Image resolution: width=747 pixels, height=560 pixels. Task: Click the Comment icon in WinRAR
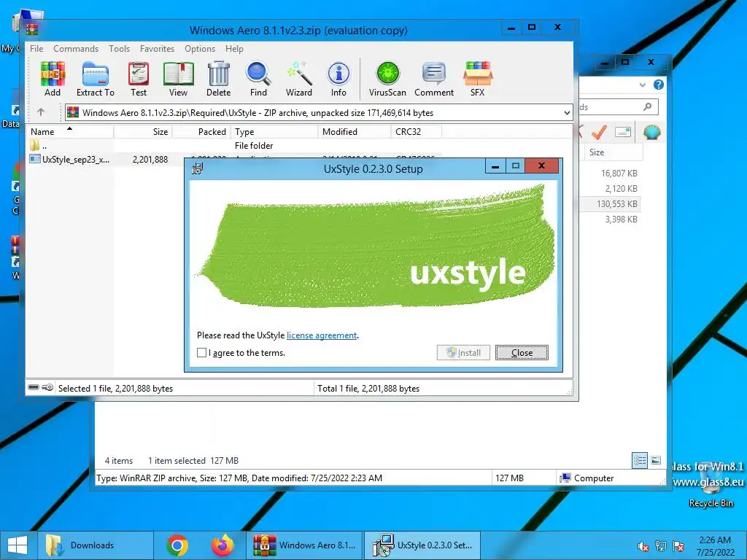434,79
